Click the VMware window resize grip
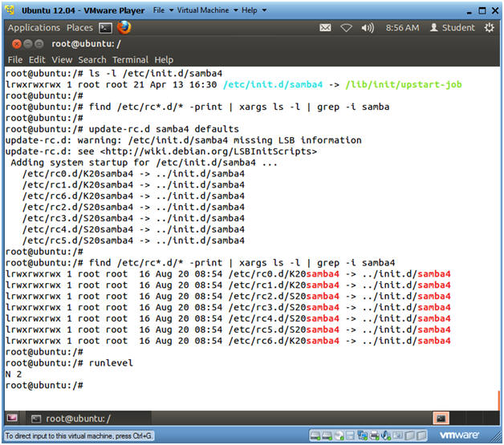Image resolution: width=504 pixels, height=445 pixels. pos(495,437)
